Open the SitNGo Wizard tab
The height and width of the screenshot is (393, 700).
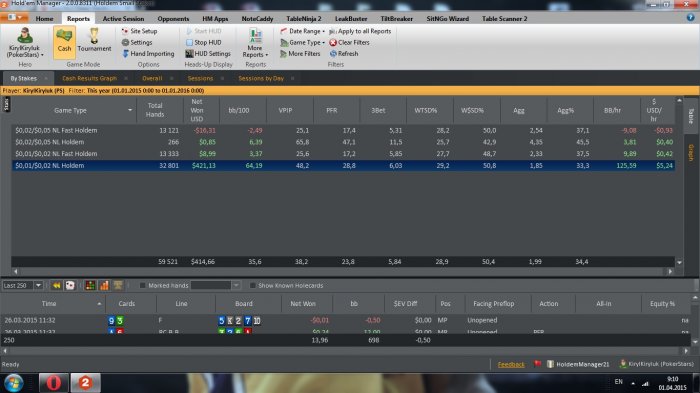click(x=447, y=19)
